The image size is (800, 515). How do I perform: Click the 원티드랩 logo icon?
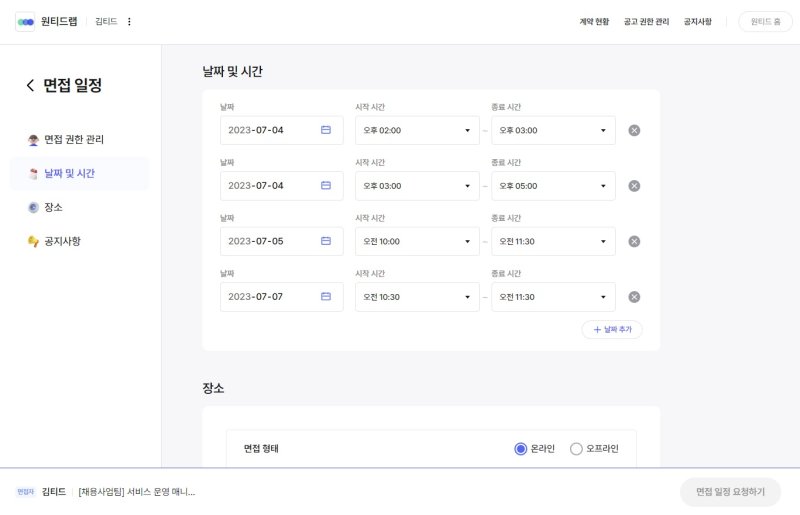pyautogui.click(x=25, y=22)
